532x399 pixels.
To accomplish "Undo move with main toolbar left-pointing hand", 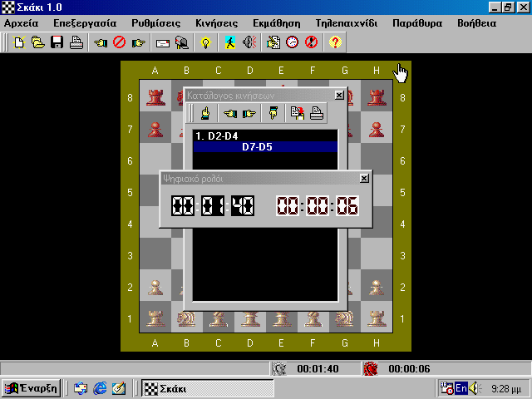I will (101, 42).
